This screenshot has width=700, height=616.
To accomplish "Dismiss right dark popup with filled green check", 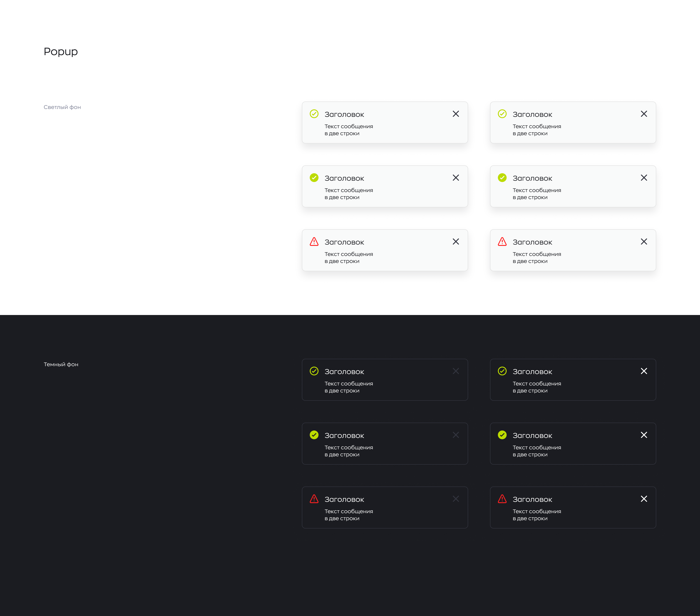I will pyautogui.click(x=644, y=435).
